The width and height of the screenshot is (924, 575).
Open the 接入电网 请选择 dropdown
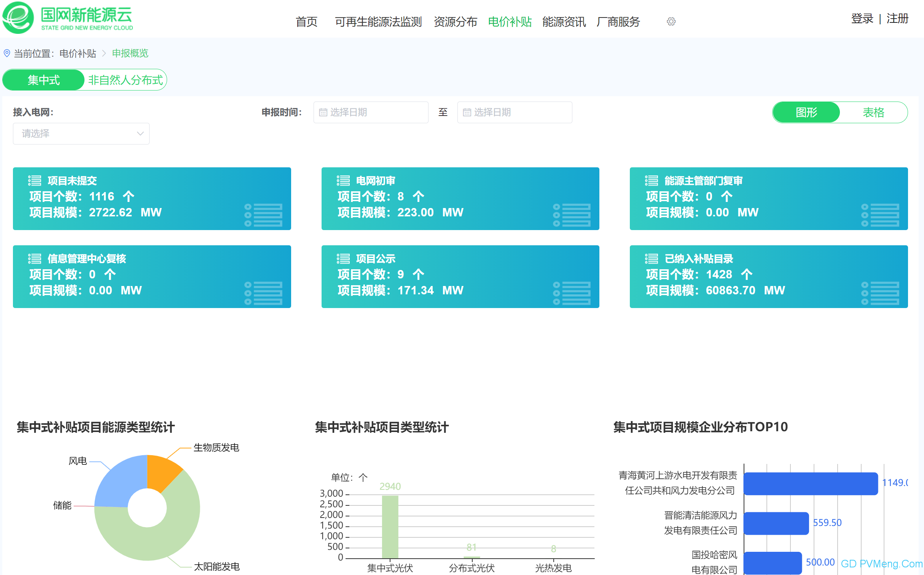pos(81,133)
